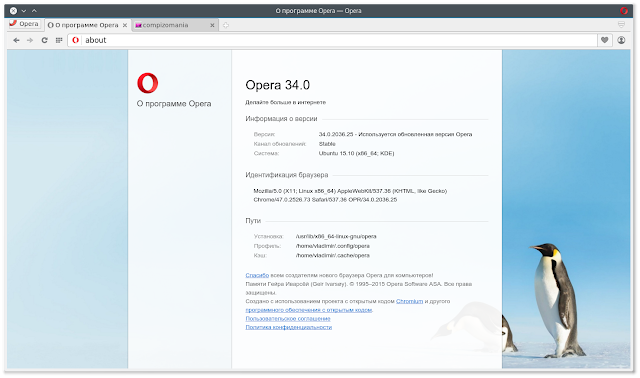
Task: Click the Идентификация браузера section heading
Action: [x=287, y=175]
